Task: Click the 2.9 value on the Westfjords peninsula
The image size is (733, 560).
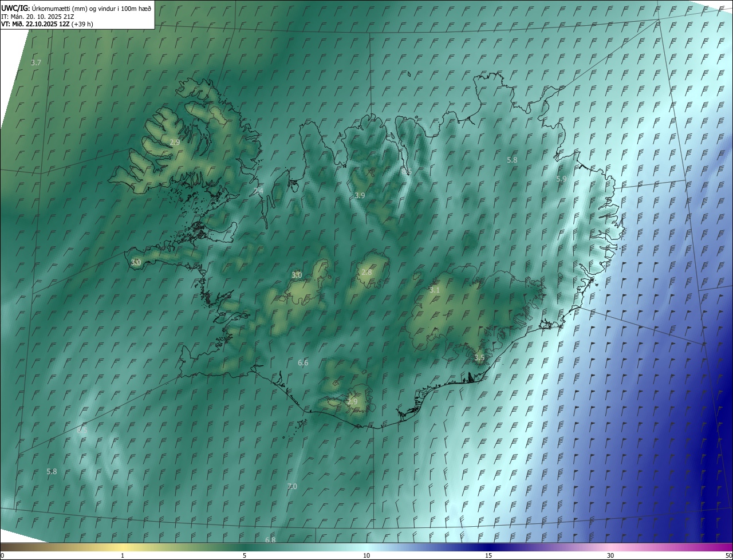Action: (x=175, y=141)
